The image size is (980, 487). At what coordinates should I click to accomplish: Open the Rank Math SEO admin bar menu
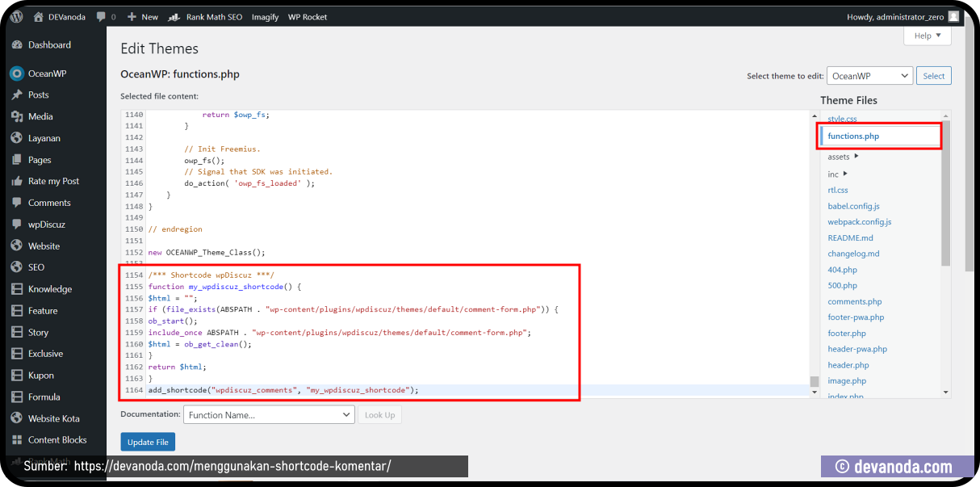coord(205,17)
